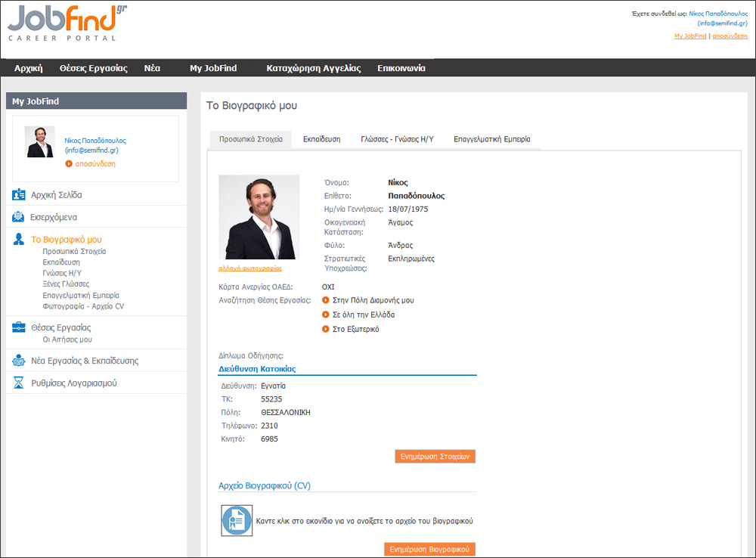Click the inbox icon beside Εισερχόμενα

(x=19, y=217)
